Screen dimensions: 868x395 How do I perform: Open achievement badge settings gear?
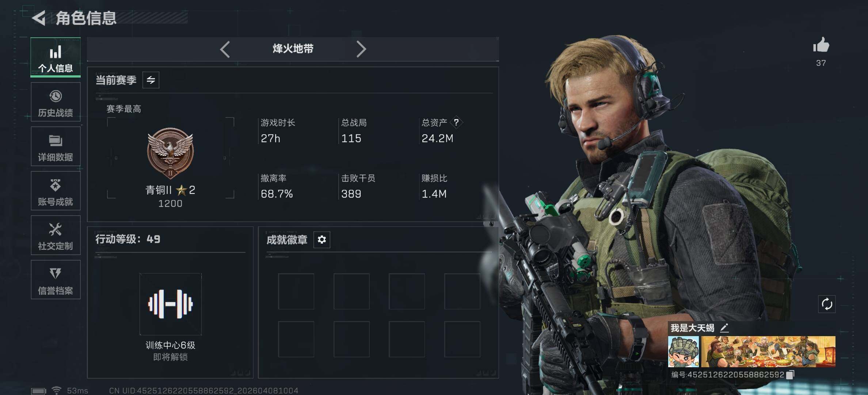point(321,240)
